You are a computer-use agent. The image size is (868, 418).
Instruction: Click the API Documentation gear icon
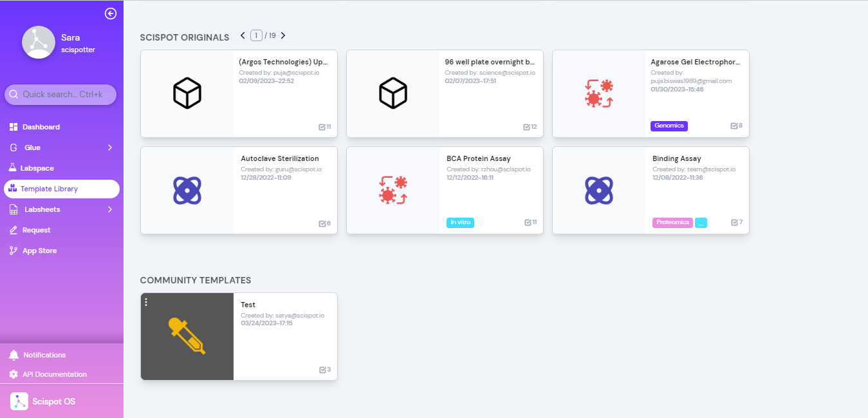point(14,374)
